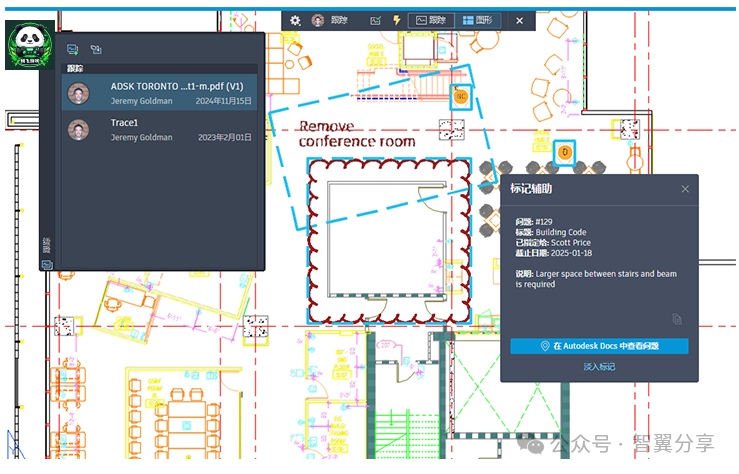Click second icon in traces panel header
This screenshot has width=739, height=474.
(x=96, y=49)
